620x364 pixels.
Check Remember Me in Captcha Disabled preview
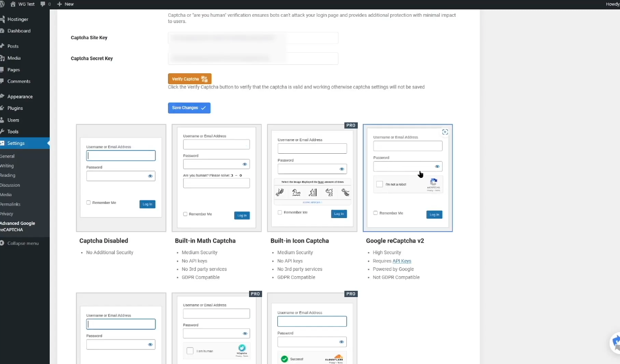(88, 202)
